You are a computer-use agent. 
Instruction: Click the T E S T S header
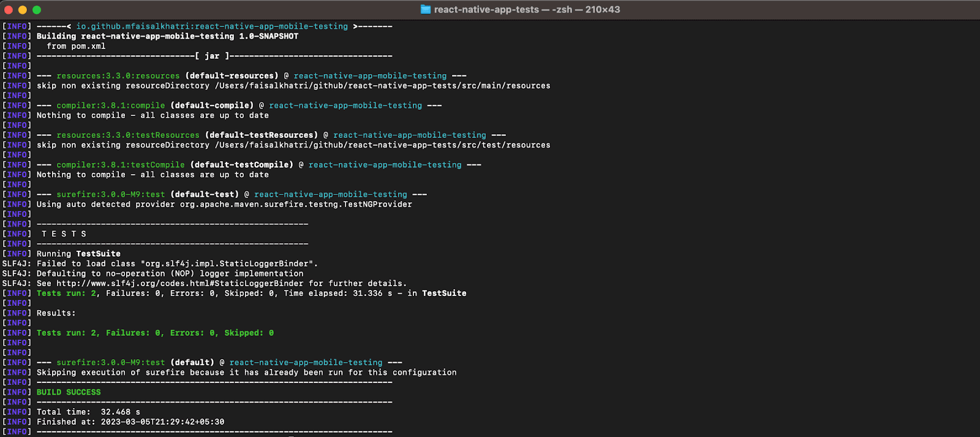(64, 234)
